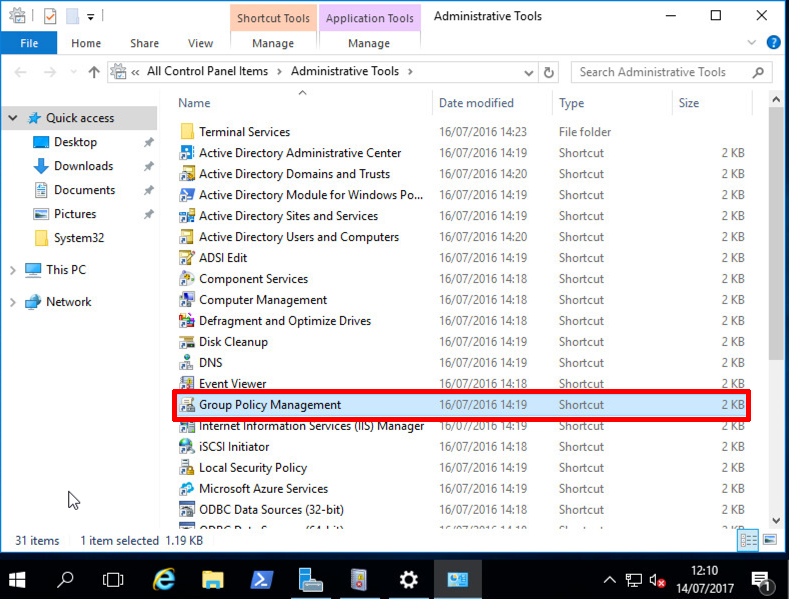Screen dimensions: 789x599
Task: Select Desktop in Quick access
Action: [75, 142]
